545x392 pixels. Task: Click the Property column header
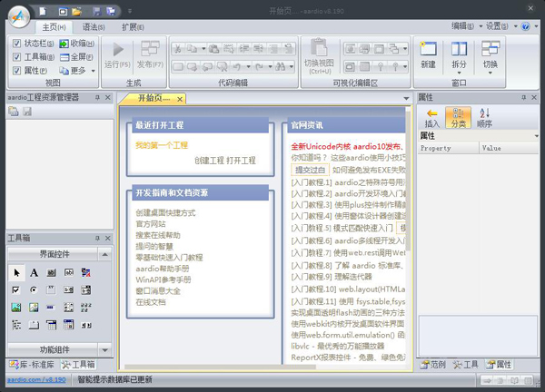(448, 148)
